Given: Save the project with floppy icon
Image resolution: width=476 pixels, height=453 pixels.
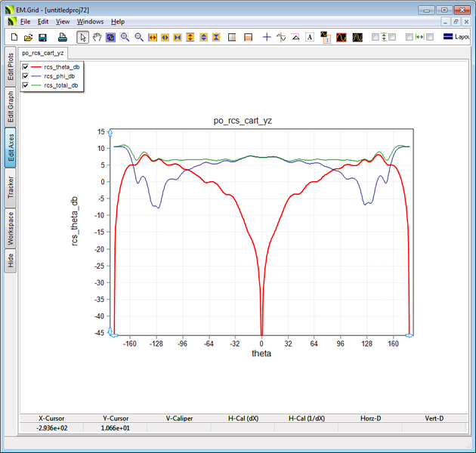Looking at the screenshot, I should (42, 37).
